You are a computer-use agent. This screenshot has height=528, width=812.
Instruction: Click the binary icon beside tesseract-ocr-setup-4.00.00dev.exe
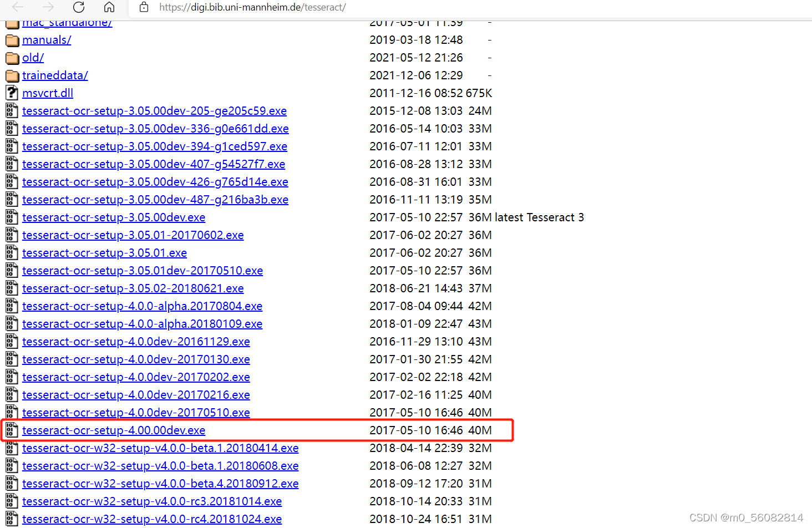point(12,430)
